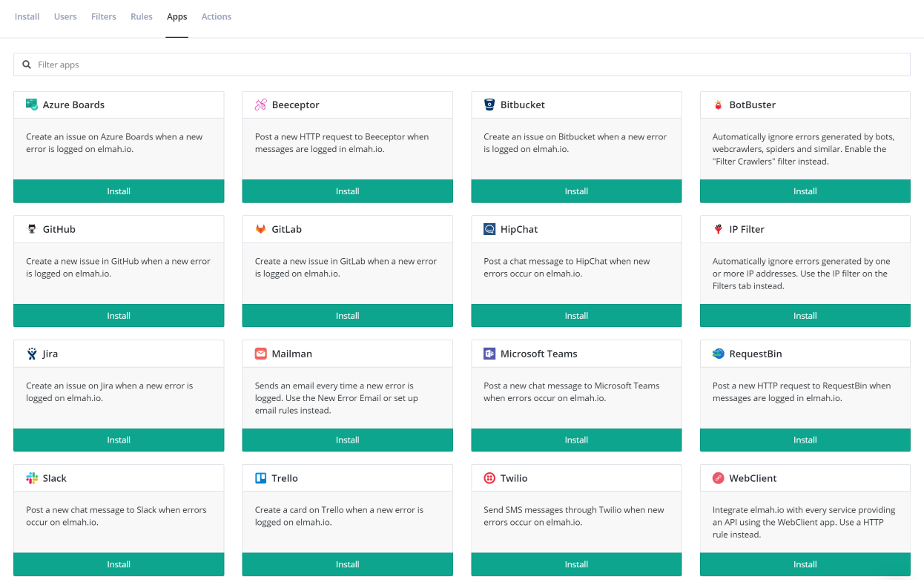Click the Microsoft Teams icon
924x582 pixels.
coord(489,354)
